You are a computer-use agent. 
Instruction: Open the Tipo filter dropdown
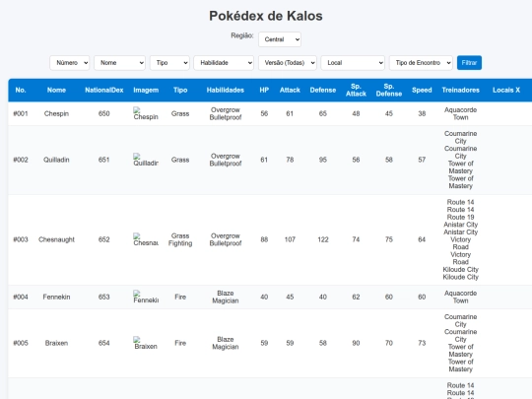click(169, 63)
